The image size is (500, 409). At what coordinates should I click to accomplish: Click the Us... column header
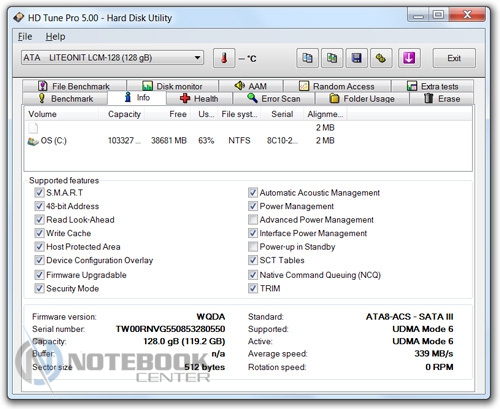pyautogui.click(x=204, y=114)
